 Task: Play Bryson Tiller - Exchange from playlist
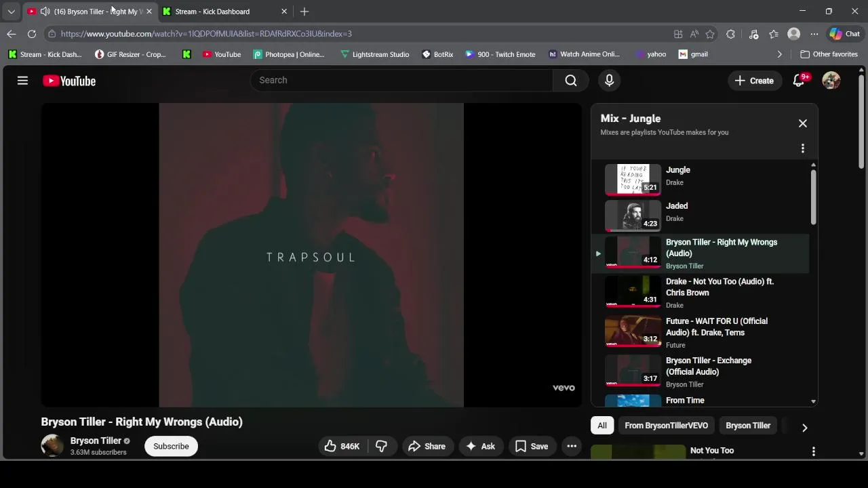point(700,371)
